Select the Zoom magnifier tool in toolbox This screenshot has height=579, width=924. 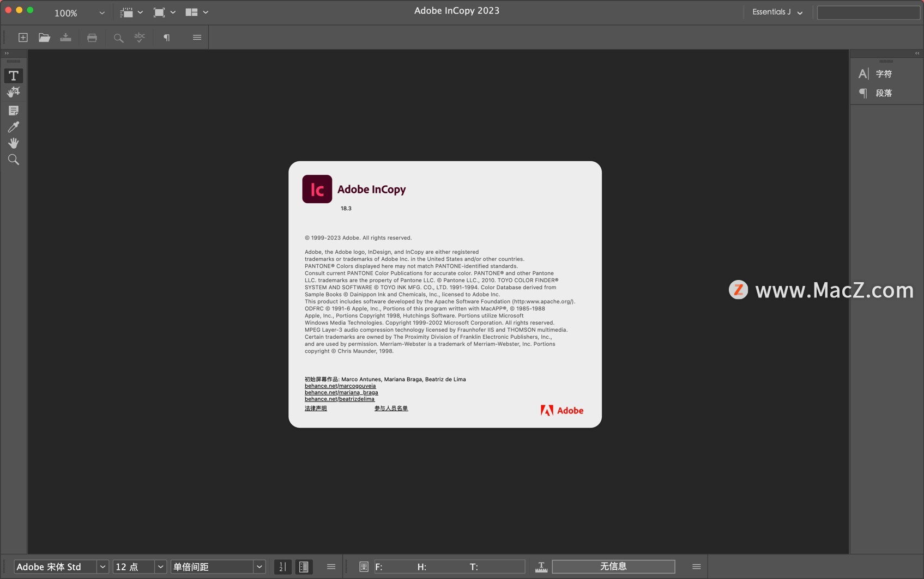13,160
